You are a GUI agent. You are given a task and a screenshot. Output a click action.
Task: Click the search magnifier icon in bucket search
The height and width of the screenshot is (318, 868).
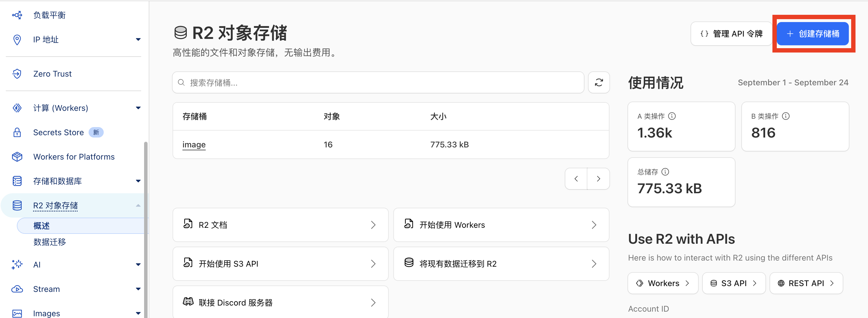point(181,82)
